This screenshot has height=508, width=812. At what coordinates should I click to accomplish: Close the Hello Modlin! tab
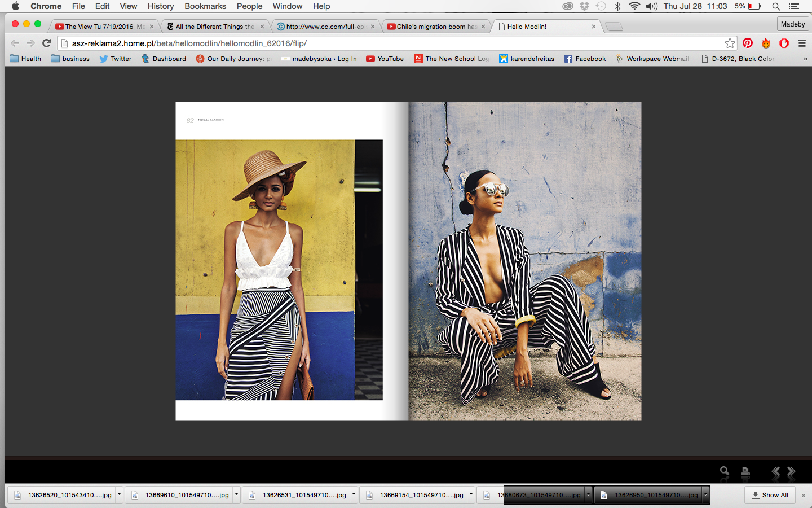(593, 27)
